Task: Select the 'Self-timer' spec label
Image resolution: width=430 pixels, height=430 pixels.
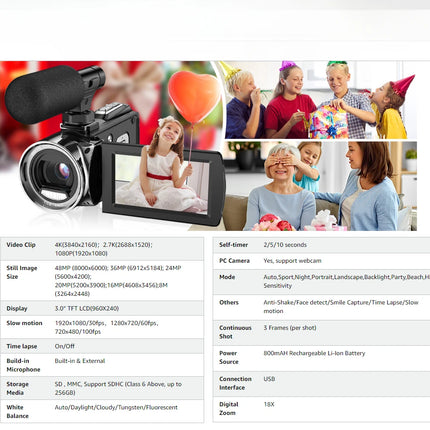Action: click(x=233, y=245)
